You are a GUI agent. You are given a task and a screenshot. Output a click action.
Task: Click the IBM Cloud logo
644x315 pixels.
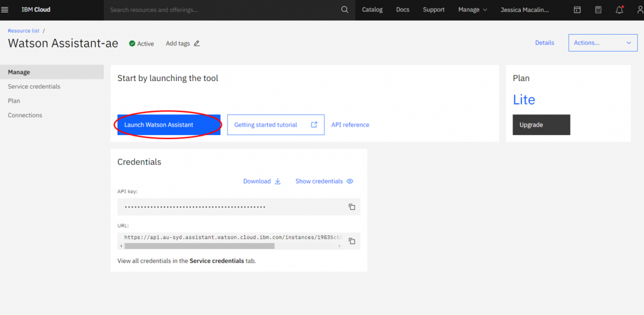pos(36,9)
